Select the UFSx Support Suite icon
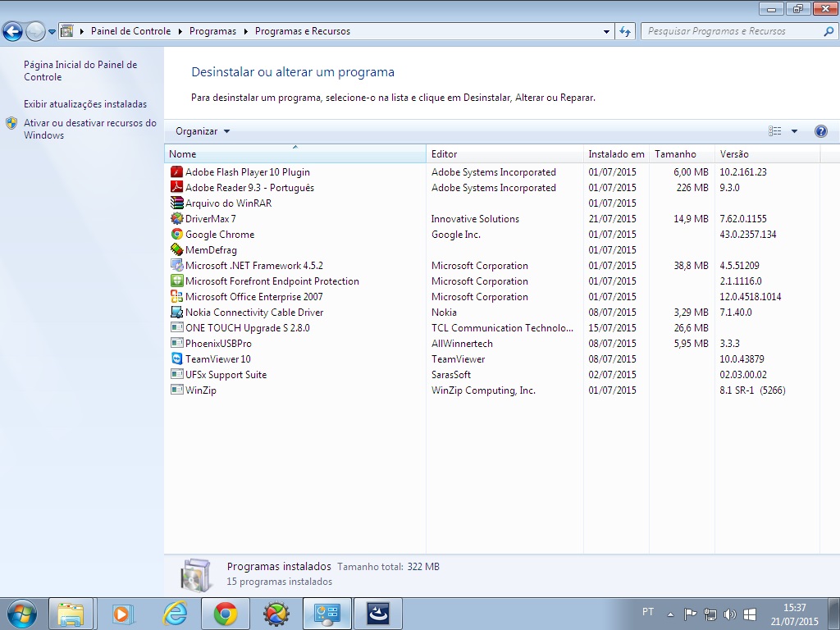 tap(177, 374)
